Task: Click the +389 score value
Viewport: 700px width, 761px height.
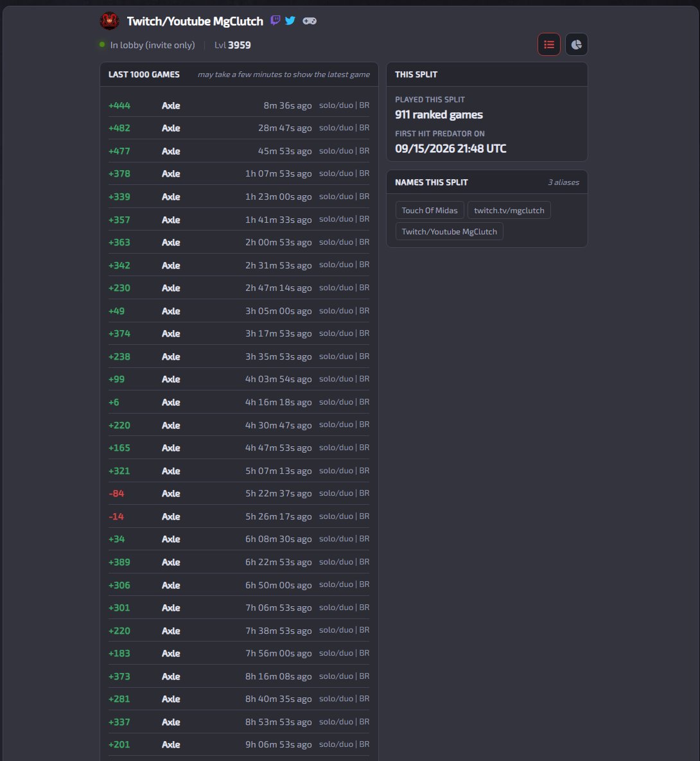Action: coord(119,563)
